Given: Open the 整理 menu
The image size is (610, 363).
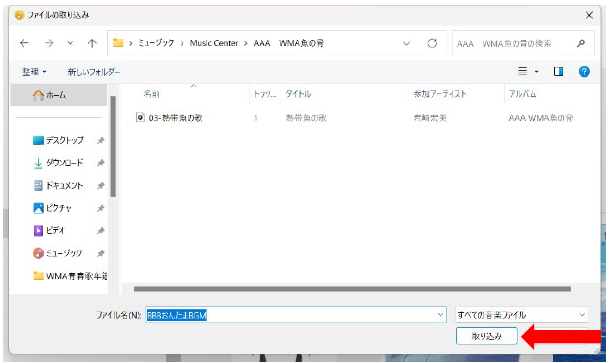Looking at the screenshot, I should tap(34, 72).
